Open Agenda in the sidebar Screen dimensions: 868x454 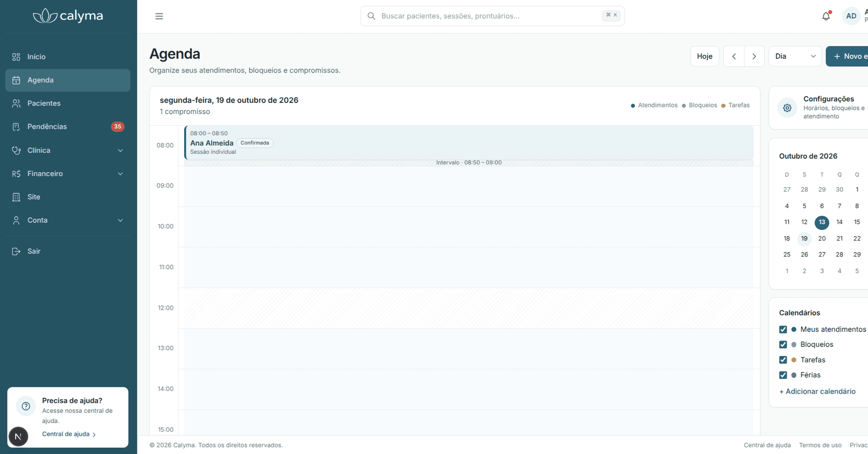point(68,80)
